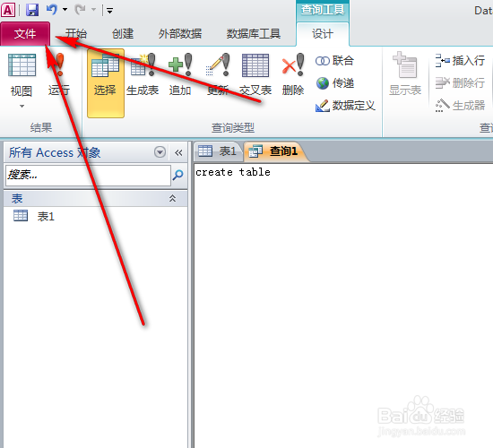493x448 pixels.
Task: Select the 传递 pass-through query
Action: coord(335,83)
